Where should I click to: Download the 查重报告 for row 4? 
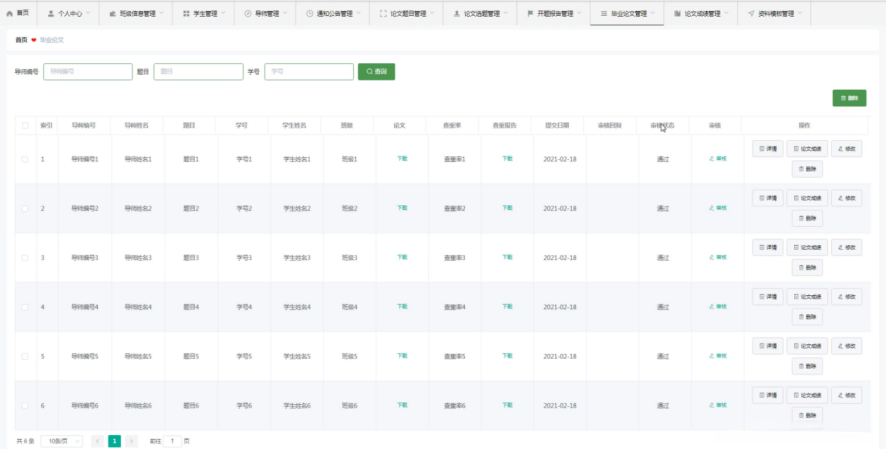point(507,306)
